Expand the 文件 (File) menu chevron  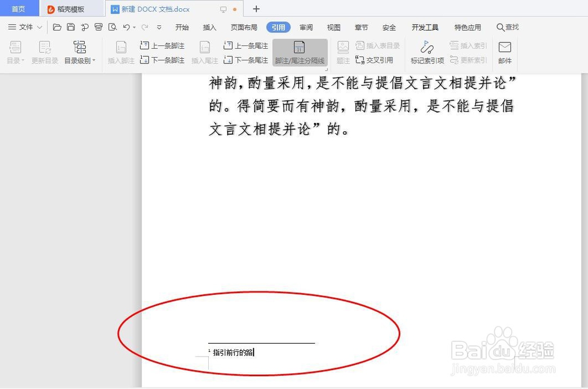click(39, 26)
